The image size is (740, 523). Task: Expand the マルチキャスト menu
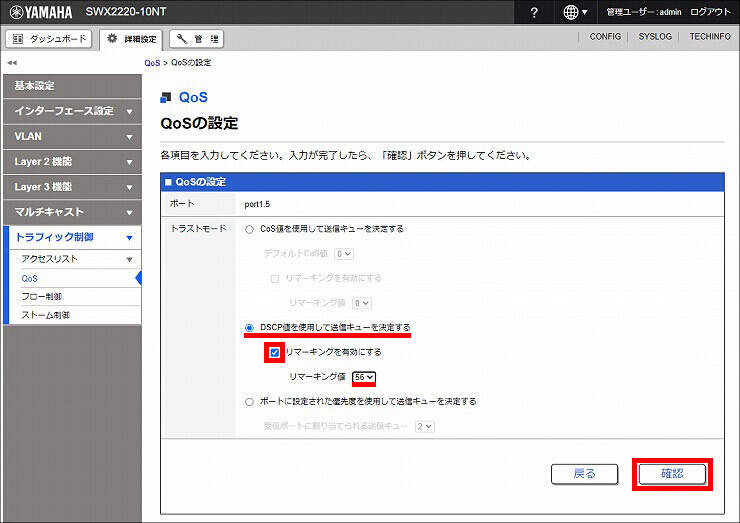72,212
